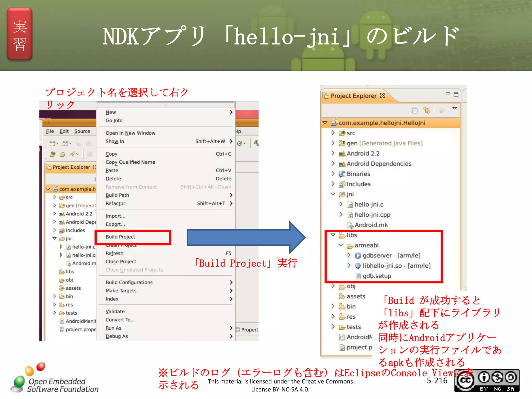Screen dimensions: 532x399
Task: Click the greyed Save All toolbar icon
Action: click(89, 143)
